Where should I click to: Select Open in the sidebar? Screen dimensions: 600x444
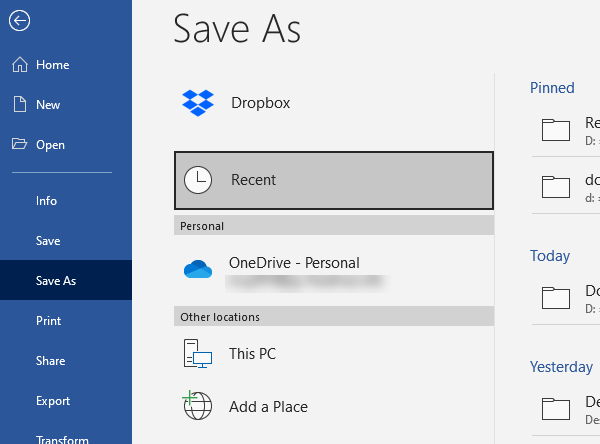[66, 145]
